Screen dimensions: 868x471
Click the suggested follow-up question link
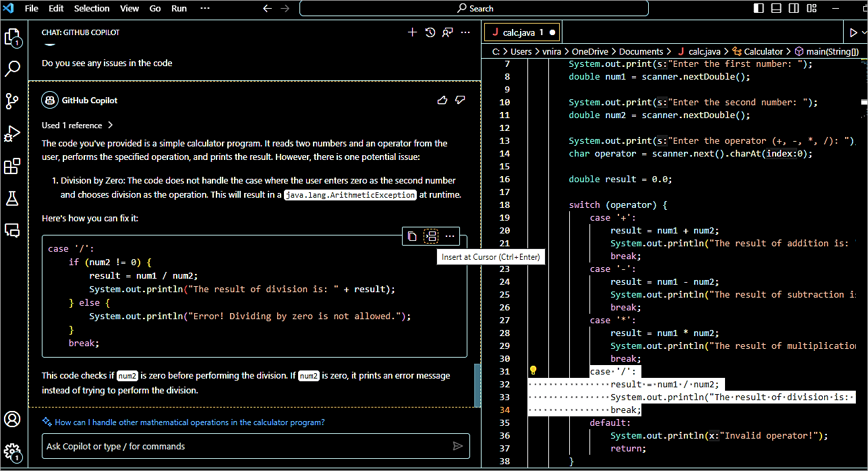(x=190, y=422)
